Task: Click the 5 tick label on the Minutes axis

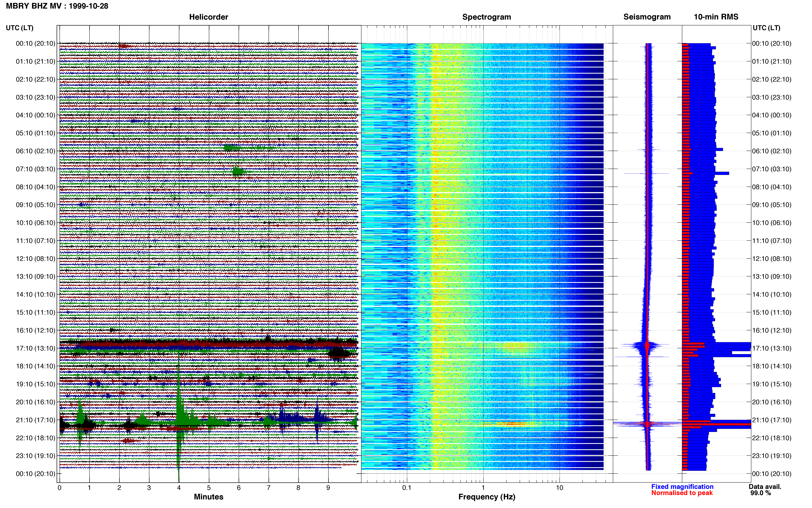Action: [x=209, y=488]
